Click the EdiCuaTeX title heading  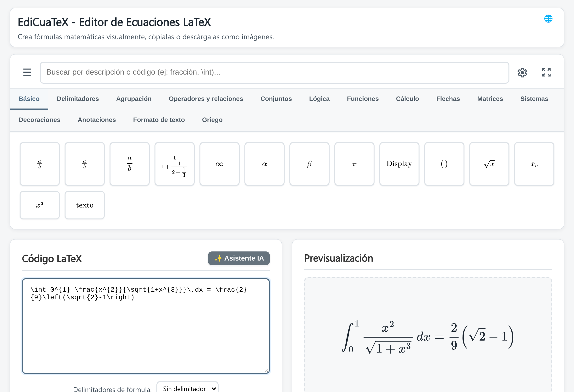point(114,22)
